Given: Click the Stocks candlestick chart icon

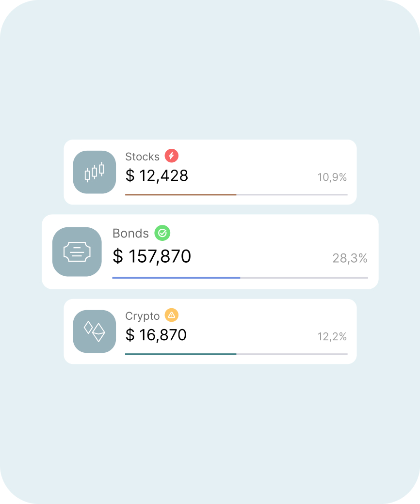Looking at the screenshot, I should pos(95,172).
